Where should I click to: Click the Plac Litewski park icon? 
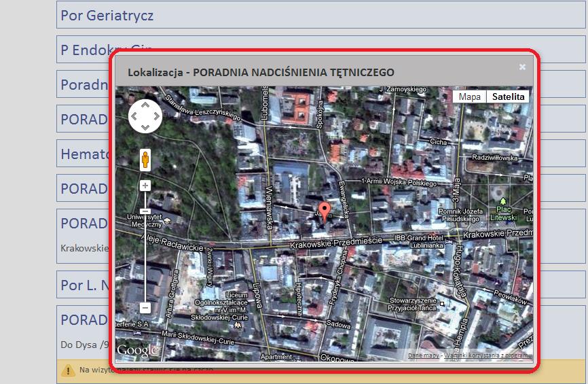pos(503,202)
